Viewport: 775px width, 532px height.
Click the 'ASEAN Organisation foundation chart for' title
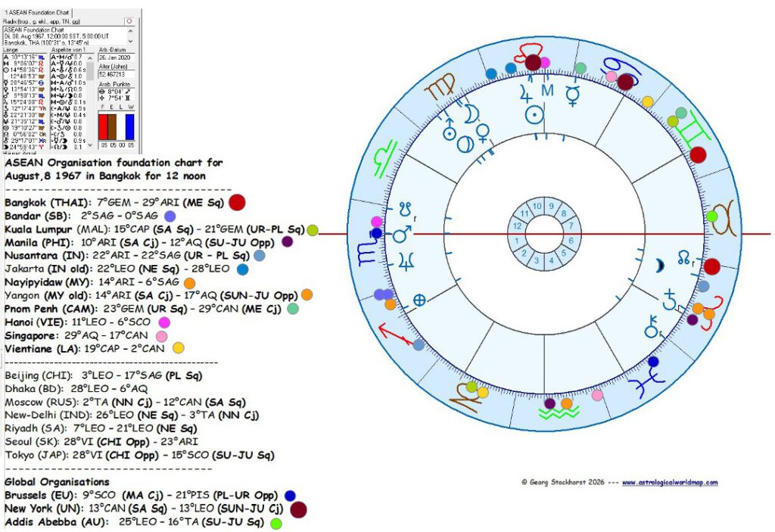114,163
